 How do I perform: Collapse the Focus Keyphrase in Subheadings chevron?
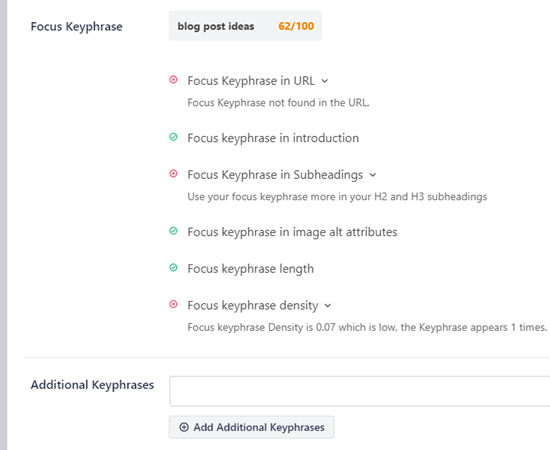373,175
